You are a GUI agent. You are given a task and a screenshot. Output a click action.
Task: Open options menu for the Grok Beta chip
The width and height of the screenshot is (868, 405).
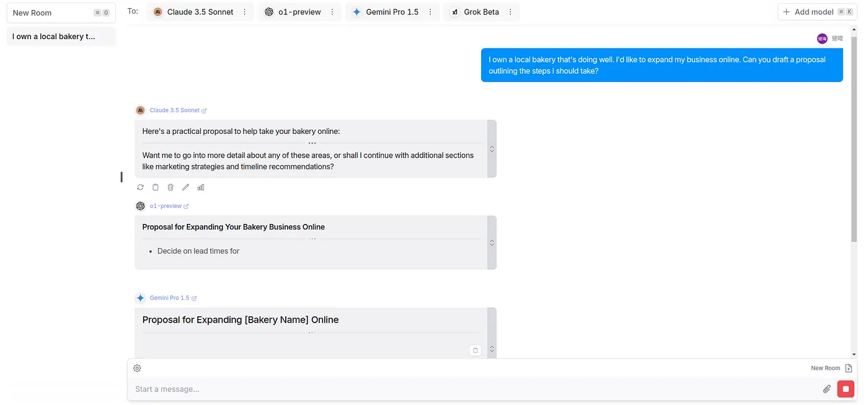tap(511, 12)
